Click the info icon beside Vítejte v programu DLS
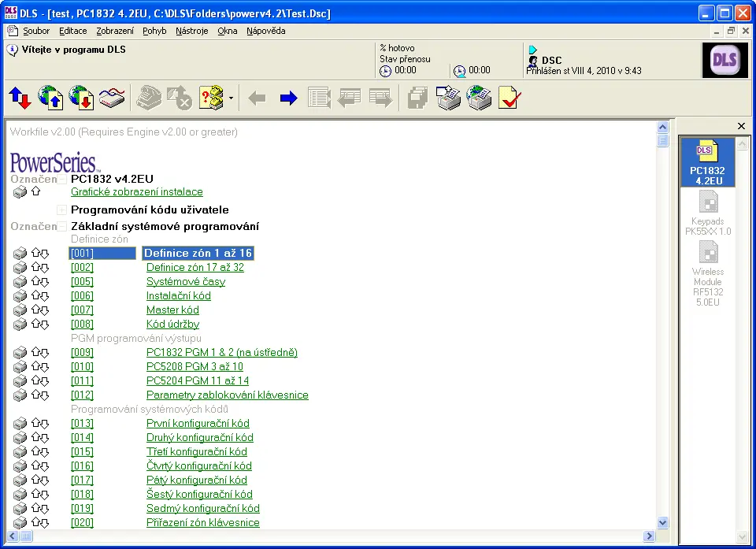This screenshot has height=549, width=756. coord(13,50)
